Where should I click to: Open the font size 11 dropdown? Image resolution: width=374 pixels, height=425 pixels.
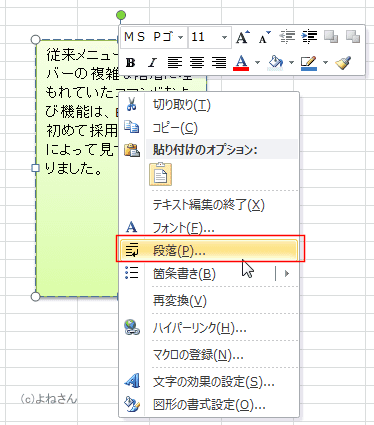point(225,37)
